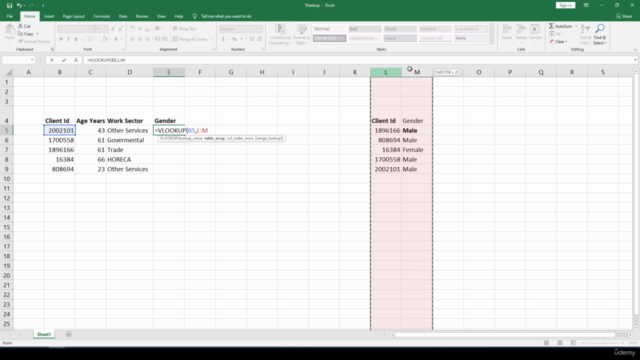This screenshot has width=640, height=360.
Task: Confirm formula entry with checkmark
Action: click(x=64, y=60)
